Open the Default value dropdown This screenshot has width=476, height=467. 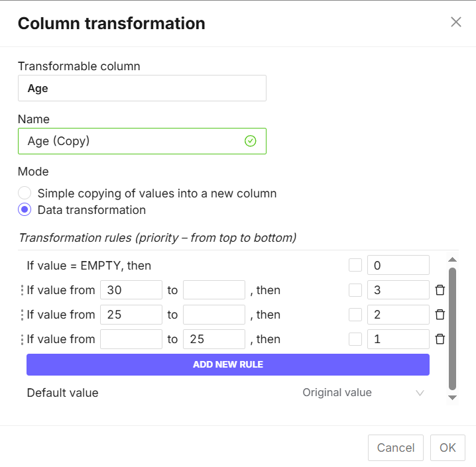(363, 393)
